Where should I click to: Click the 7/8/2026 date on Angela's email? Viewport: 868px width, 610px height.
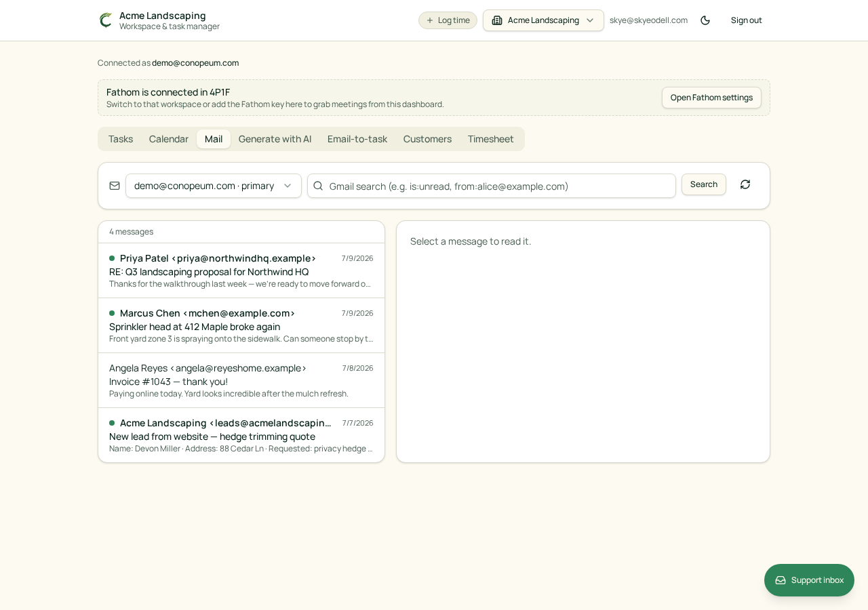tap(358, 368)
